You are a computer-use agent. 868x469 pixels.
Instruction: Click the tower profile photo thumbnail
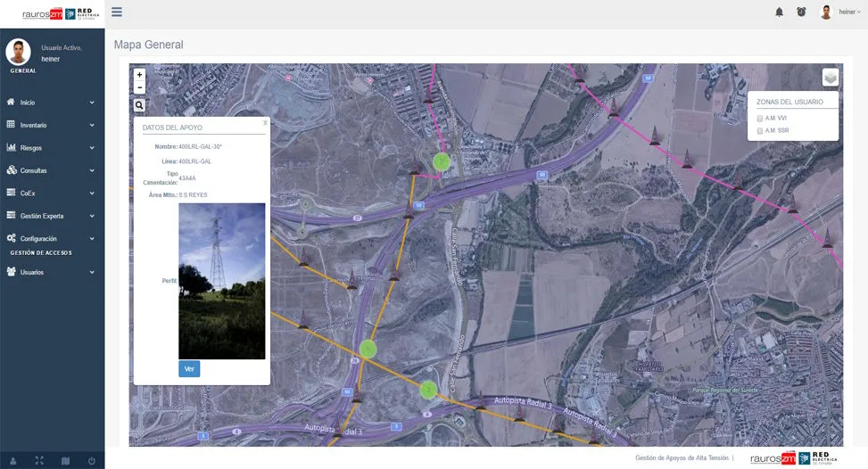221,281
